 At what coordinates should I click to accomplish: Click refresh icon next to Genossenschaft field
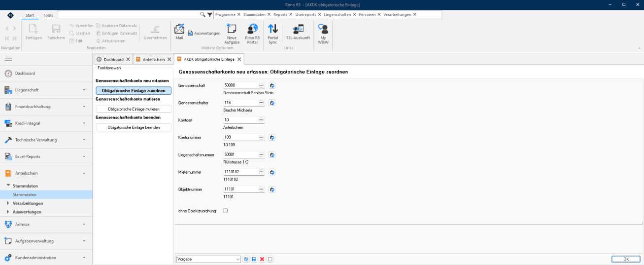coord(271,85)
